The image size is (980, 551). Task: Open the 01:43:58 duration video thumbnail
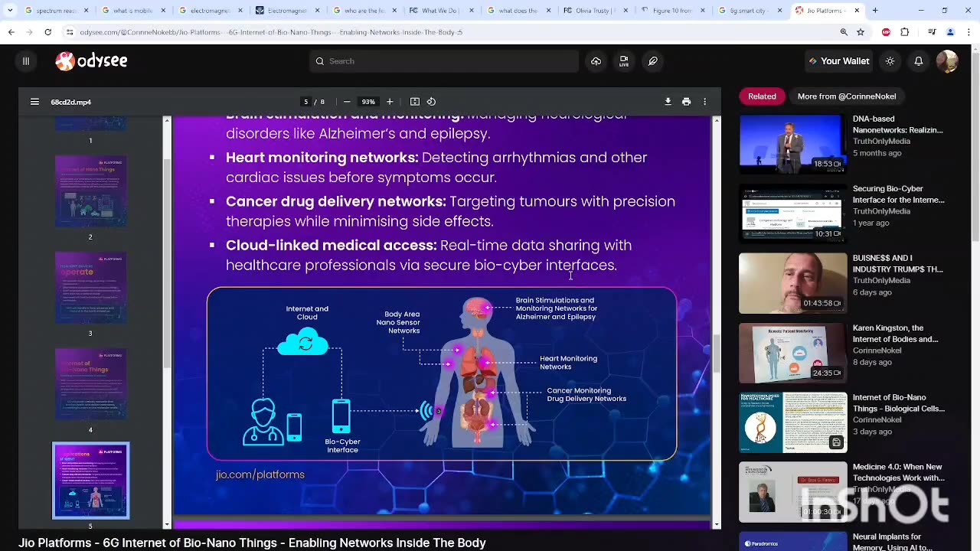pyautogui.click(x=792, y=283)
